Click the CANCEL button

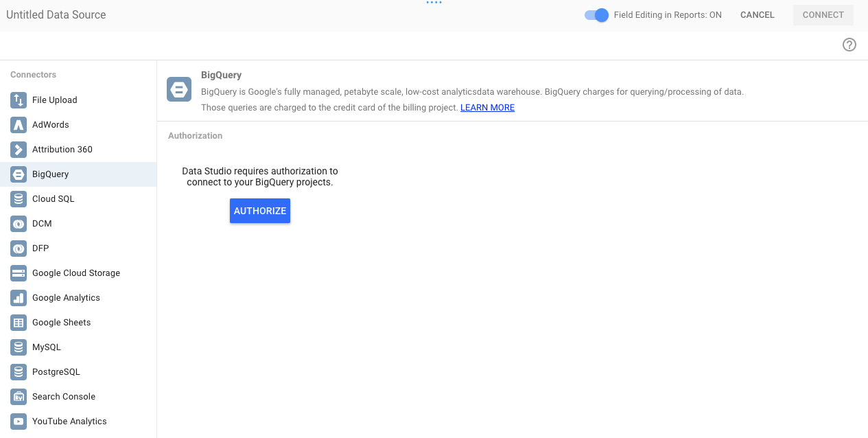click(x=758, y=15)
